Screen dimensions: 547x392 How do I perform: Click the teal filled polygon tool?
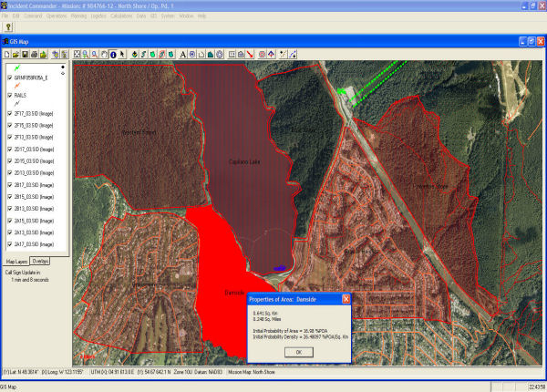pos(211,55)
